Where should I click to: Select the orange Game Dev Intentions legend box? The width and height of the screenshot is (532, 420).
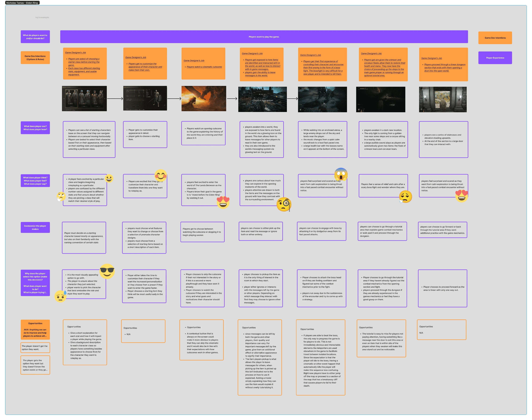tap(495, 38)
